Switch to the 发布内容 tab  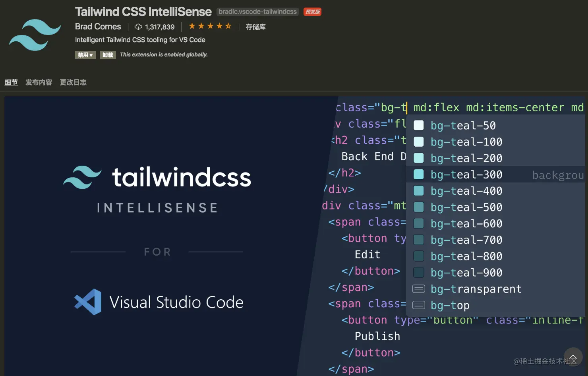[39, 82]
